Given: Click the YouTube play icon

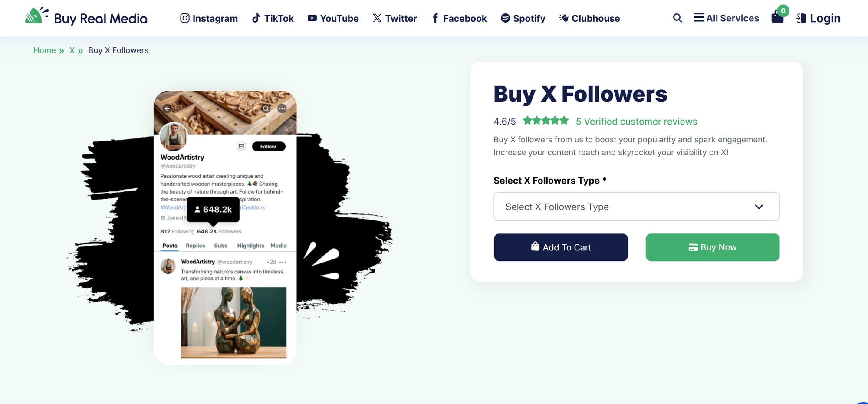Looking at the screenshot, I should coord(312,18).
